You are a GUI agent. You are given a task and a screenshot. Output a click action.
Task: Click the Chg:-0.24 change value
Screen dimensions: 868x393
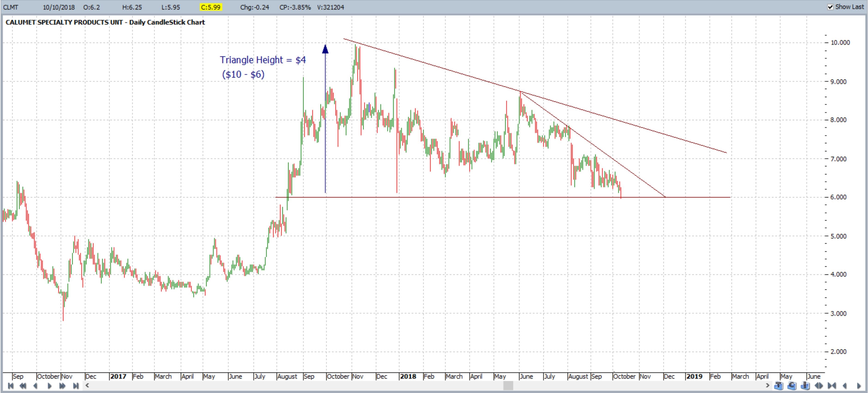point(254,7)
